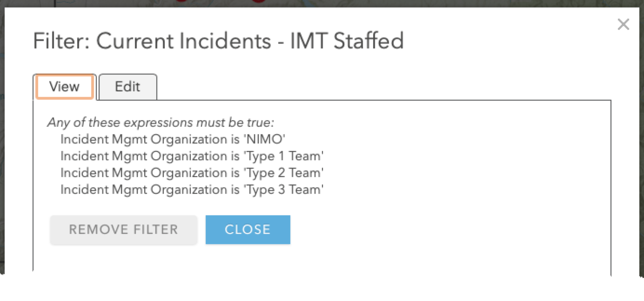Click the left red incident marker on the map
Viewport: 644px width, 301px height.
coord(182,1)
